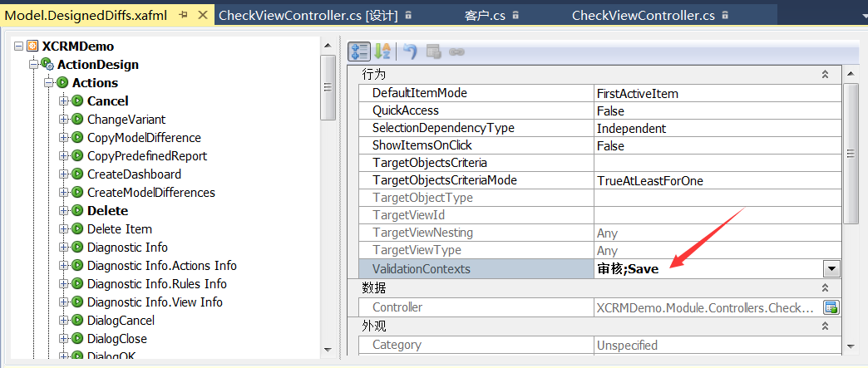This screenshot has height=368, width=868.
Task: Click the property grid scroll up arrow
Action: 851,74
